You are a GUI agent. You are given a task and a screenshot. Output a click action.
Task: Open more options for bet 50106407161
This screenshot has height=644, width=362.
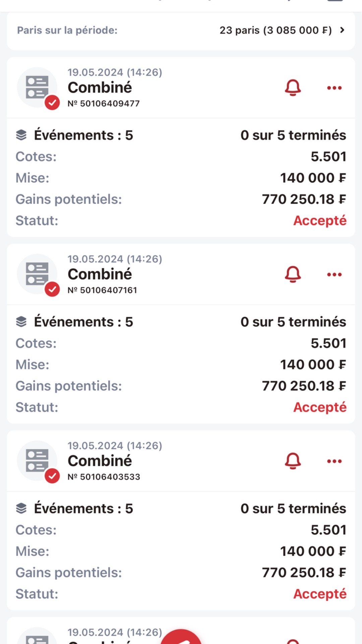click(x=334, y=274)
